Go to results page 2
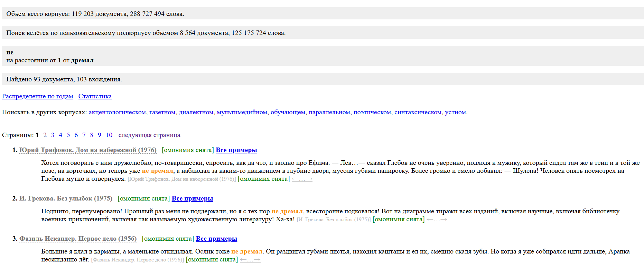The width and height of the screenshot is (644, 267). coord(45,135)
